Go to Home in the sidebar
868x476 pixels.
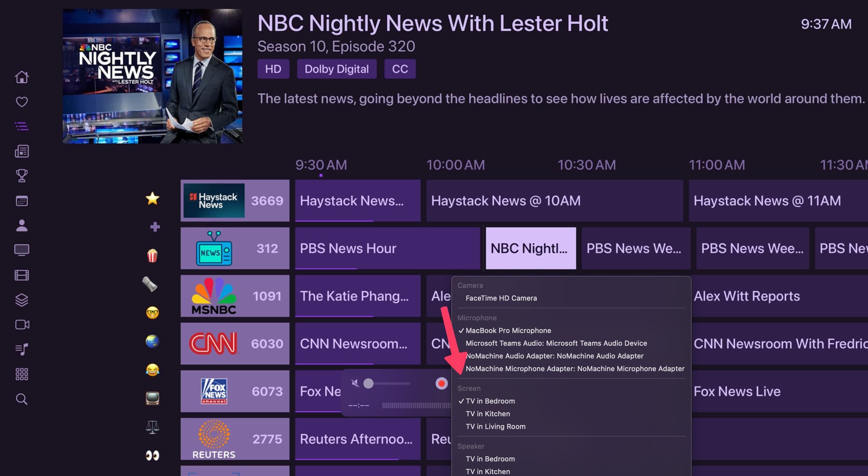(x=22, y=77)
